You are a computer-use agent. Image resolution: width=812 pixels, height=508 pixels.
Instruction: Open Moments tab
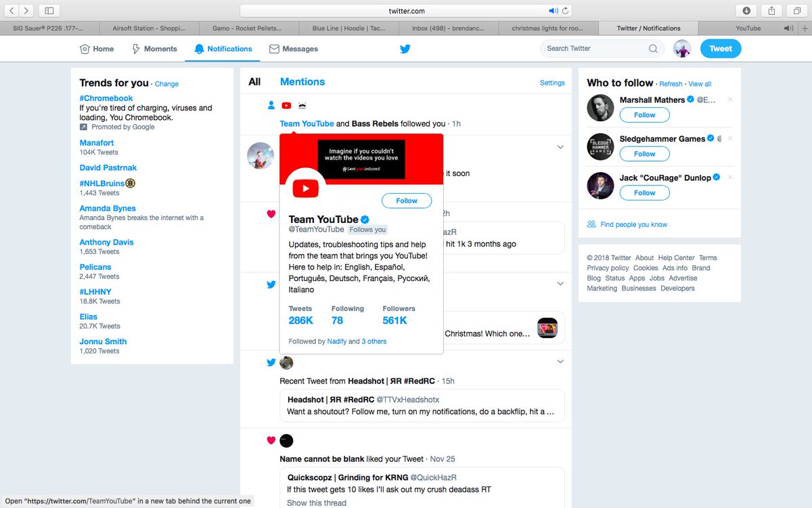tap(154, 49)
